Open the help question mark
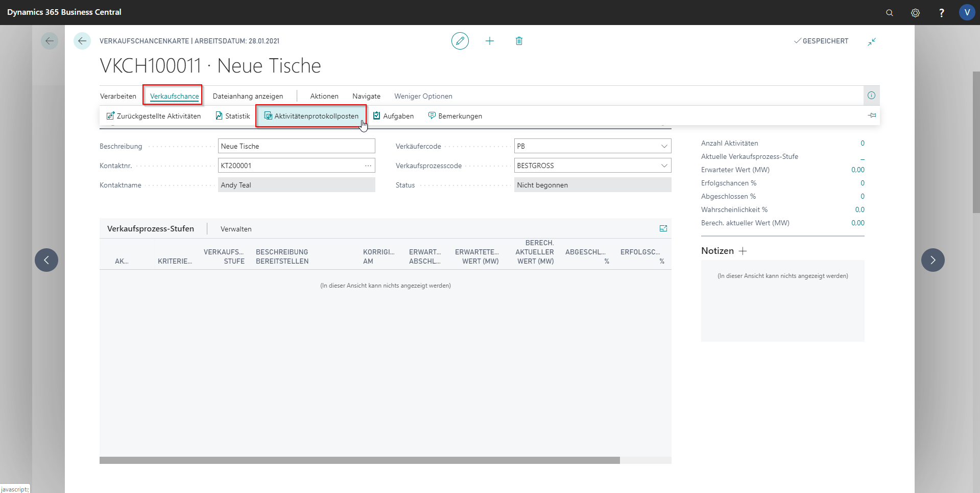The width and height of the screenshot is (980, 493). (x=941, y=13)
